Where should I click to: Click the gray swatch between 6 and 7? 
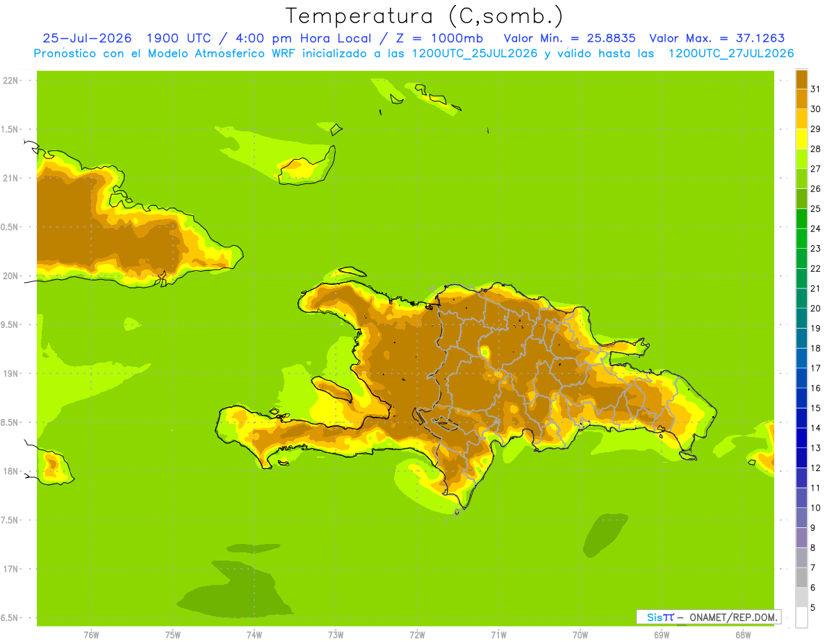coord(801,578)
